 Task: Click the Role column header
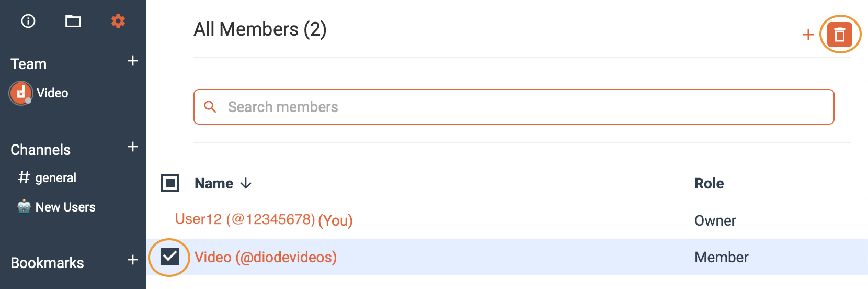(709, 184)
